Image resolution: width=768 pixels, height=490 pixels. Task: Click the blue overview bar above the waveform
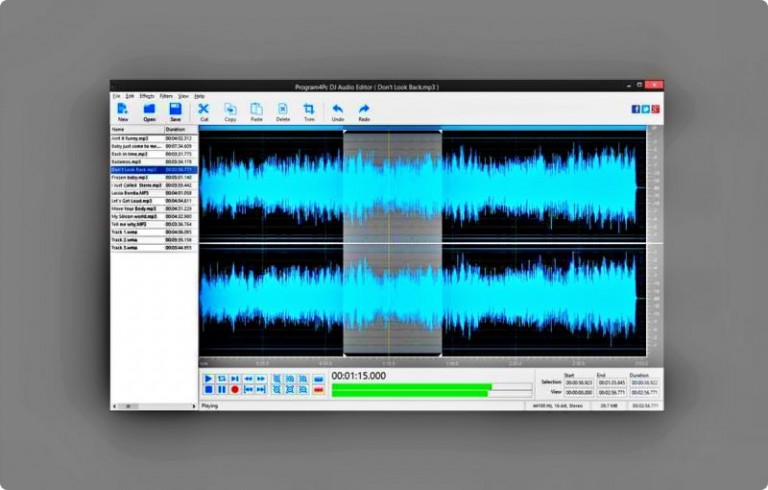click(x=423, y=128)
